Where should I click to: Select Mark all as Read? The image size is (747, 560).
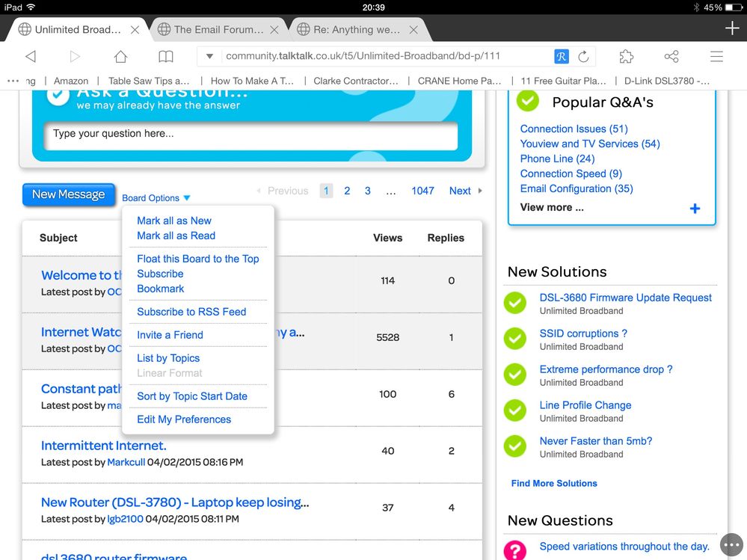point(176,236)
